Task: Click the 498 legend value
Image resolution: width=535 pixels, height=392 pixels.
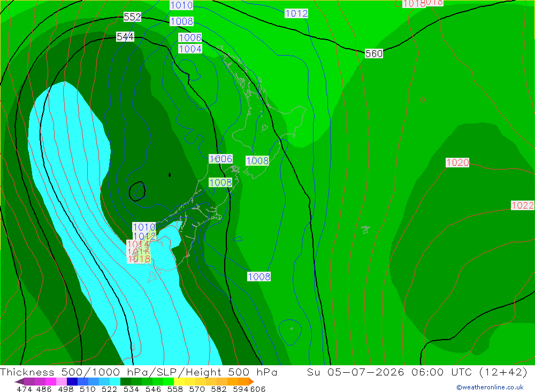Action: [66, 389]
